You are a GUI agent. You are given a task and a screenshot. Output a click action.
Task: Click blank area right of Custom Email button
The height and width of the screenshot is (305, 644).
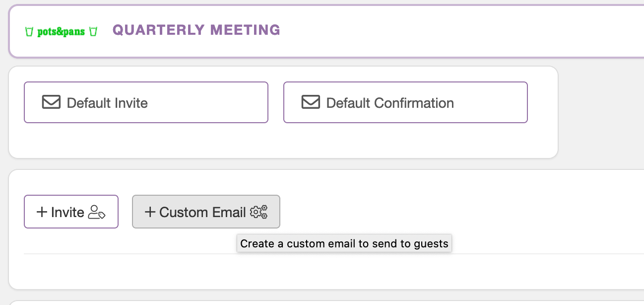(x=461, y=212)
